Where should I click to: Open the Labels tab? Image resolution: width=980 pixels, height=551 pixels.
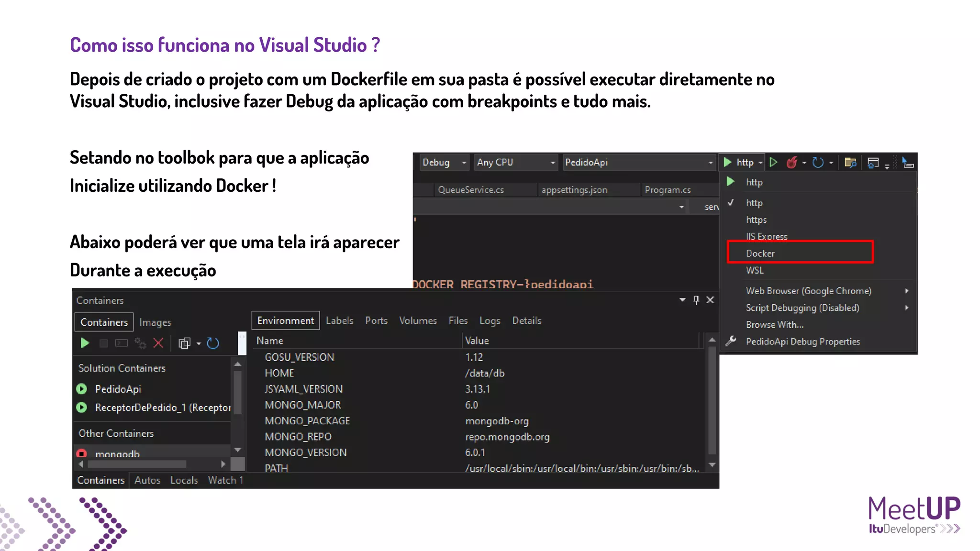[339, 320]
